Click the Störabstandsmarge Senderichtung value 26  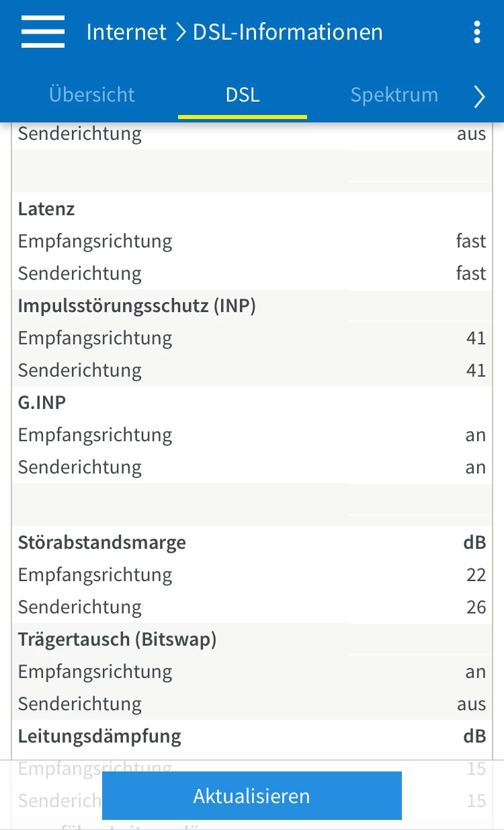tap(476, 607)
